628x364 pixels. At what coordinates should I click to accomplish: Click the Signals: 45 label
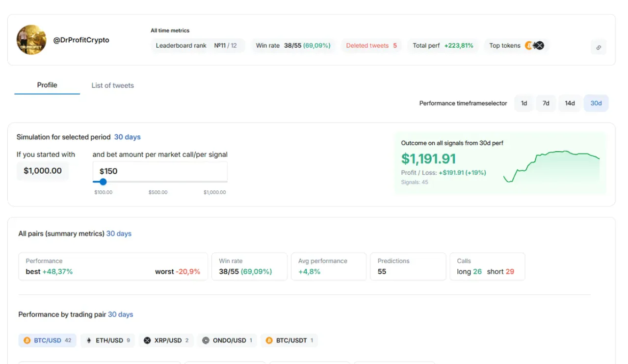pos(415,182)
